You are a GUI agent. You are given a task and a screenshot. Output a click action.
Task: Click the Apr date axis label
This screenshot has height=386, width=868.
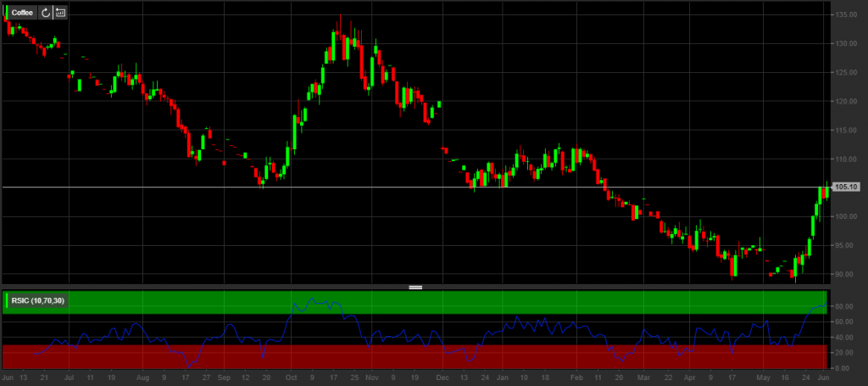point(690,379)
